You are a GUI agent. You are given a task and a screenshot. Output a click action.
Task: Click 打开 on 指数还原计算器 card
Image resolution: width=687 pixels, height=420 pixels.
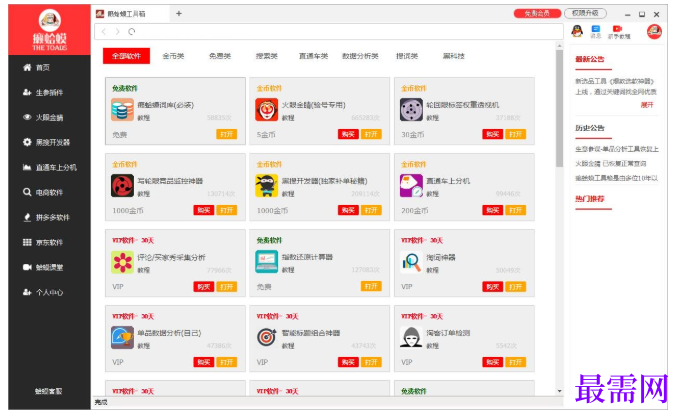tap(371, 286)
